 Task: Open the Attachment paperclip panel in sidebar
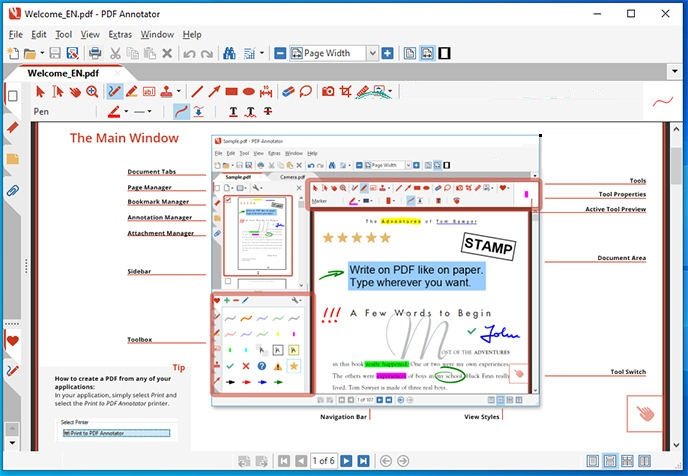tap(13, 191)
